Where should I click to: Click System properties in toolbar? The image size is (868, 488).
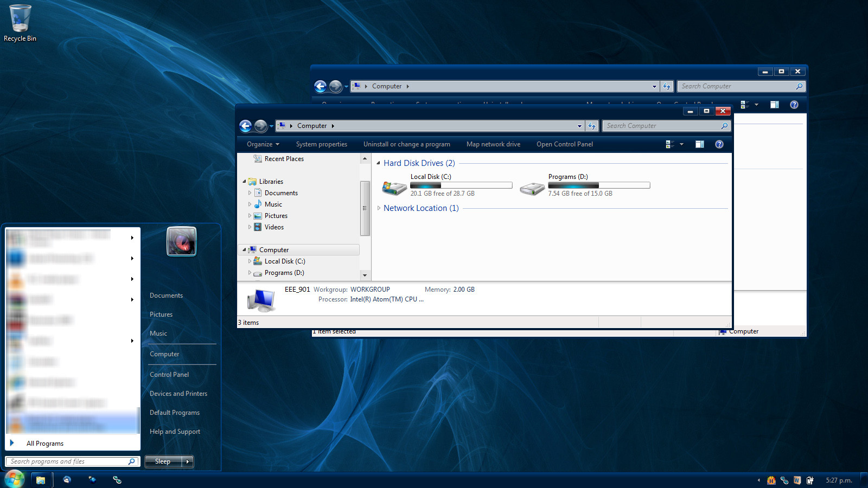(322, 144)
